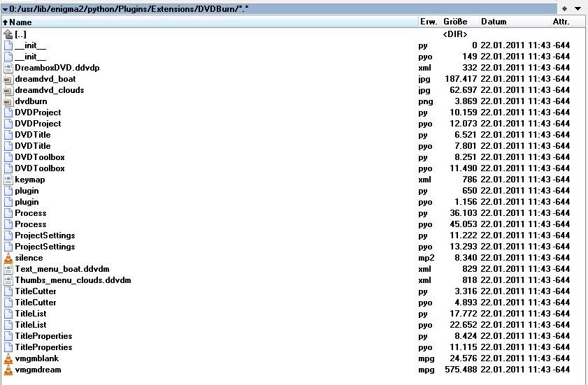Click the VLC cone icon beside silence

coord(8,258)
